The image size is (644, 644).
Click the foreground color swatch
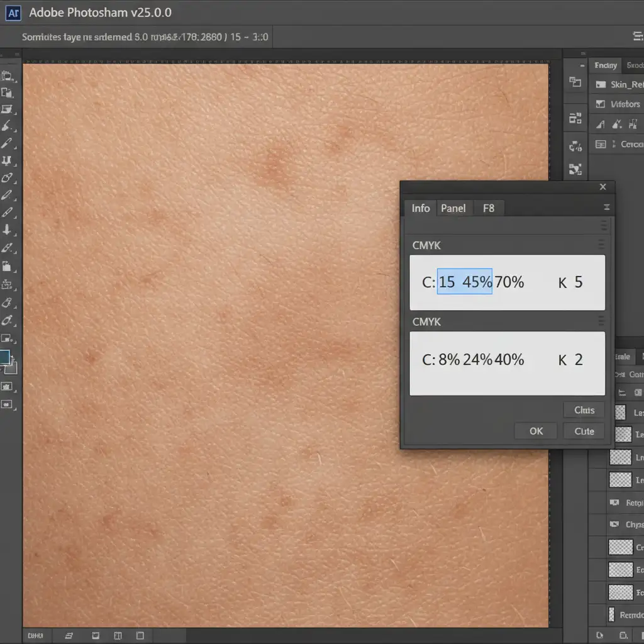[6, 357]
